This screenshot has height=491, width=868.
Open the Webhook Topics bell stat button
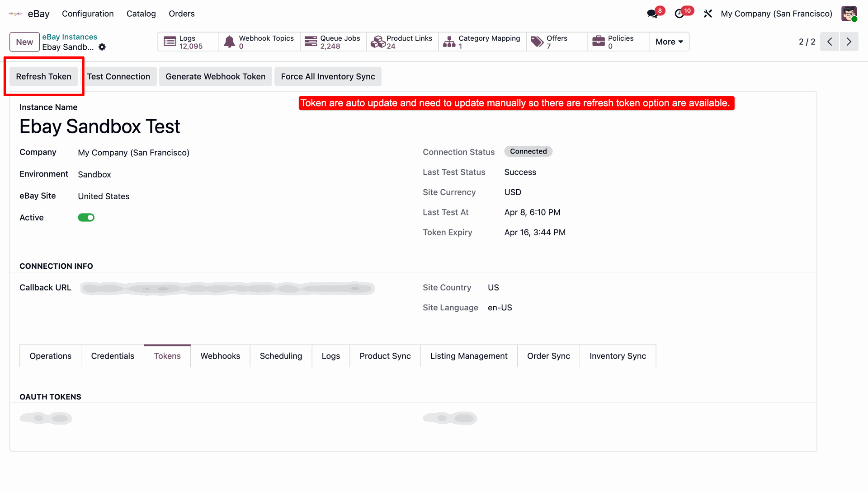(259, 42)
